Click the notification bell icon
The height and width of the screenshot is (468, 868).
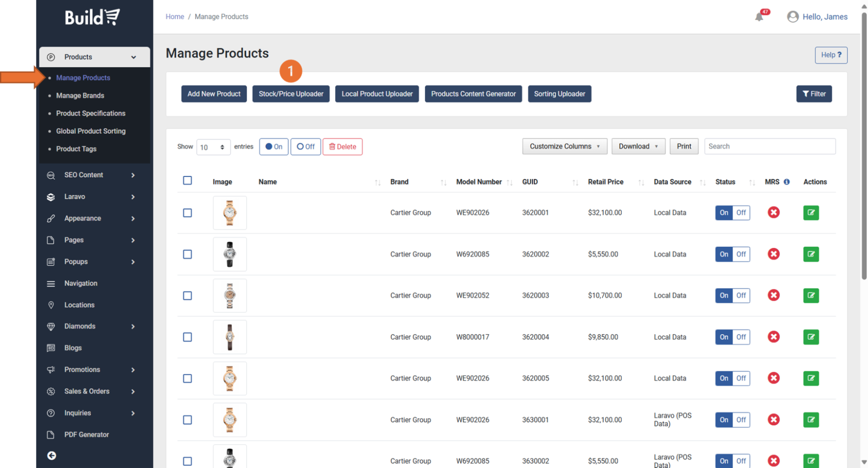click(x=759, y=17)
